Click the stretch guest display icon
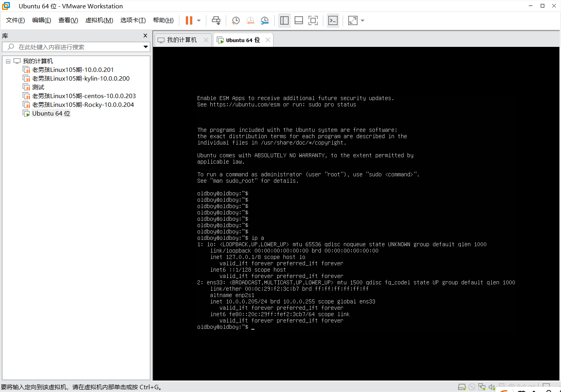This screenshot has height=392, width=561. click(353, 20)
